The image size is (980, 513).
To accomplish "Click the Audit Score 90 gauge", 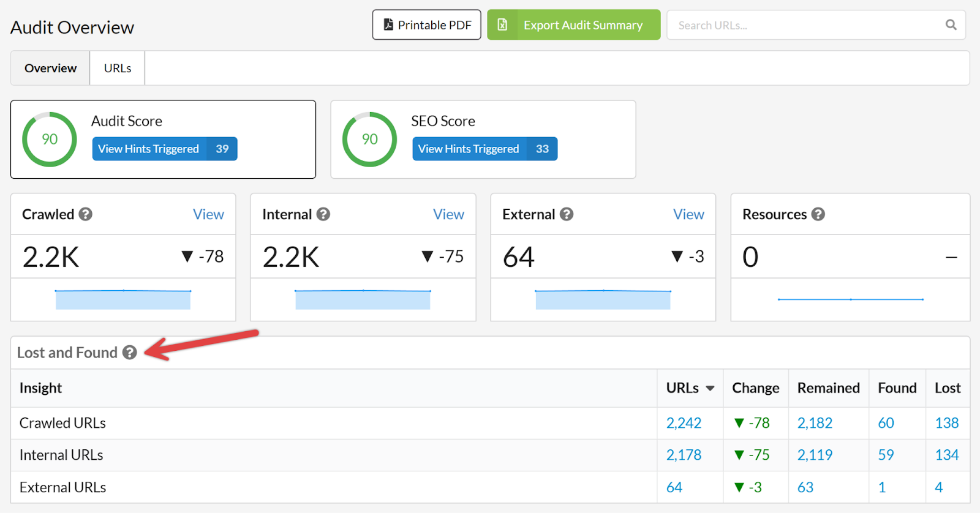I will pyautogui.click(x=50, y=139).
